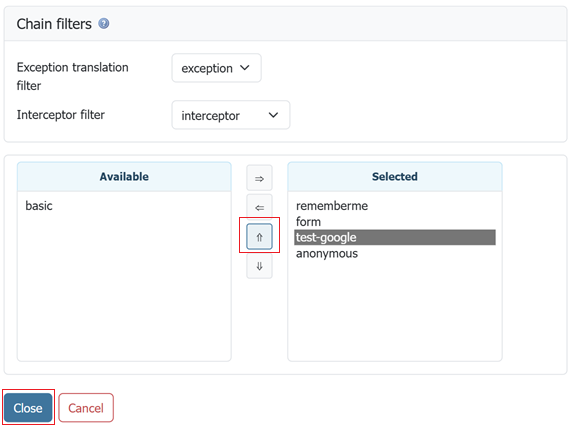Open the Chain filters help icon
This screenshot has height=427, width=572.
[x=104, y=24]
